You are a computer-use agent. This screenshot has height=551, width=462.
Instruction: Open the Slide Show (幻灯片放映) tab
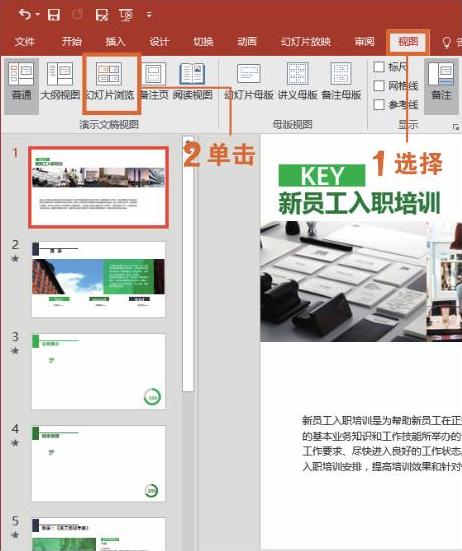306,42
